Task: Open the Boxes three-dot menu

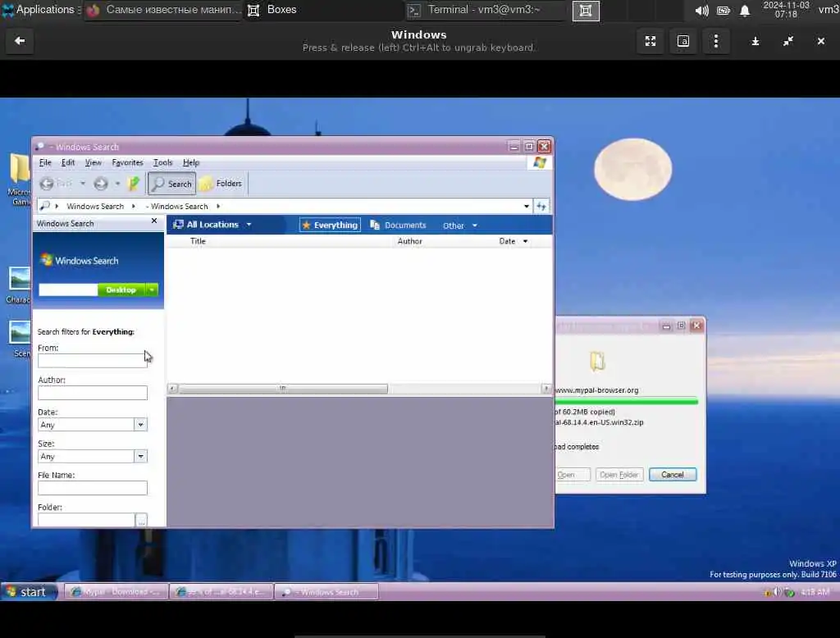Action: [715, 41]
